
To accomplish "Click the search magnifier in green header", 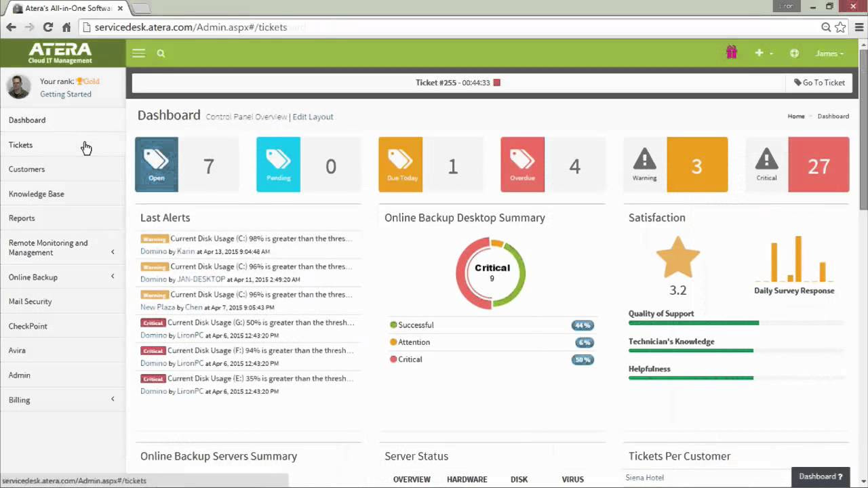I will pyautogui.click(x=161, y=54).
